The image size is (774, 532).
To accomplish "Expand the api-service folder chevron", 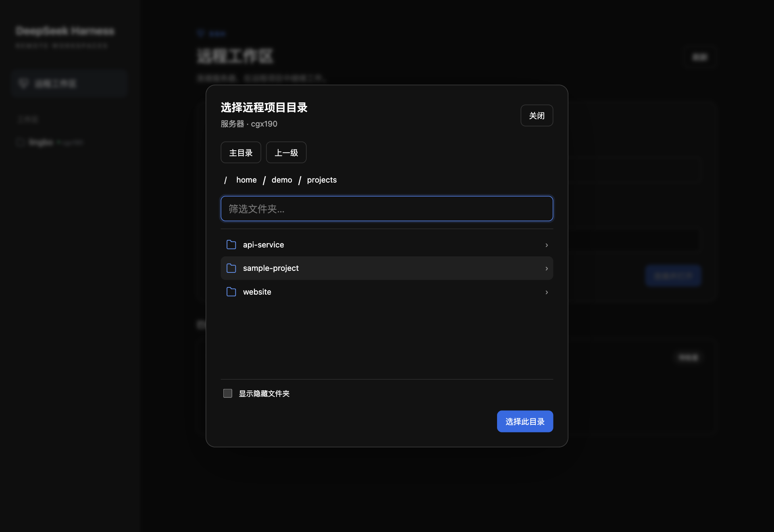I will tap(547, 245).
